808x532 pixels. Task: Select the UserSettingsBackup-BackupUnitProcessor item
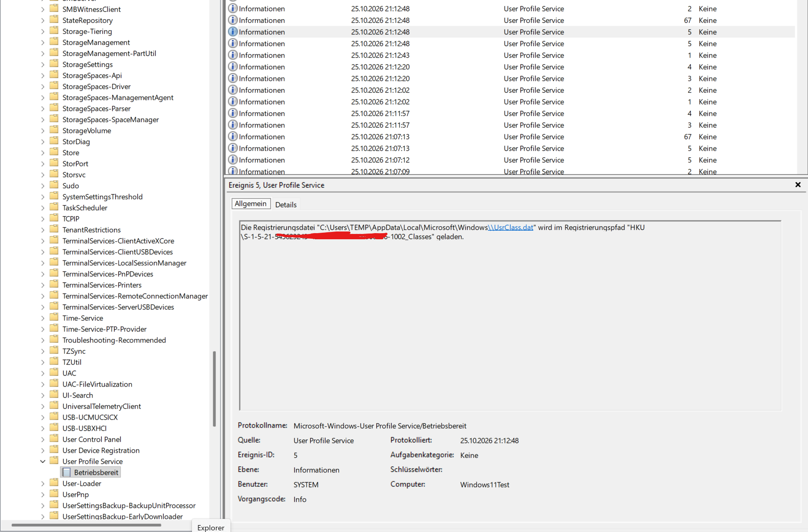coord(129,505)
